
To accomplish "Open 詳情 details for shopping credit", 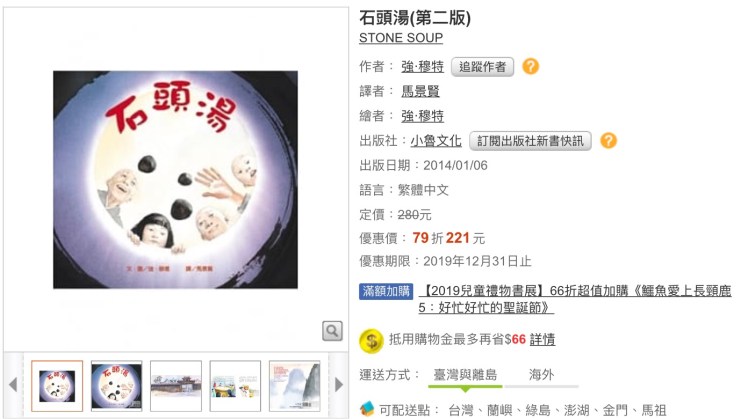I will (542, 339).
